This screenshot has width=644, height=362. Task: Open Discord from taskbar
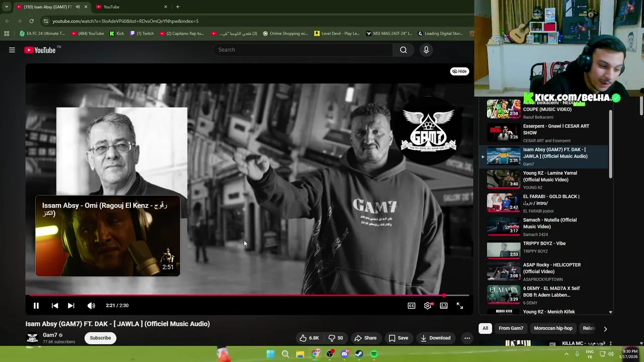click(x=345, y=354)
